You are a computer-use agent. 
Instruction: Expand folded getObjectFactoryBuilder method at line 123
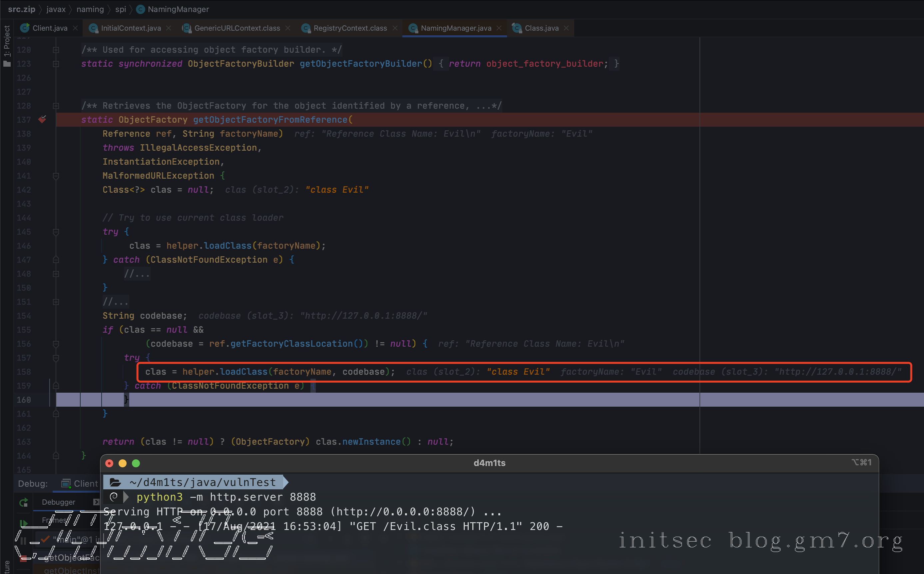56,64
